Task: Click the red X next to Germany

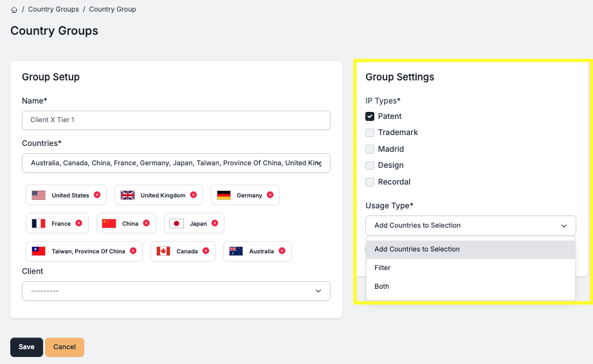Action: (270, 195)
